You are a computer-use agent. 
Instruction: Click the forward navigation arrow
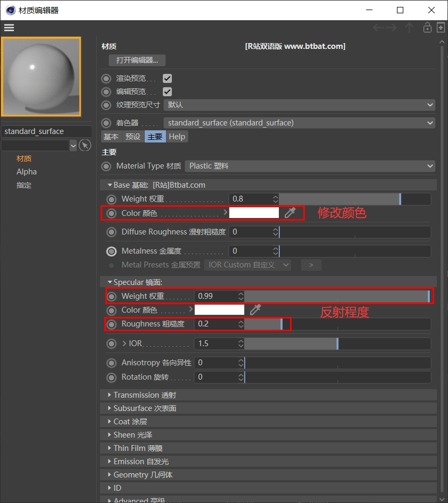point(391,28)
